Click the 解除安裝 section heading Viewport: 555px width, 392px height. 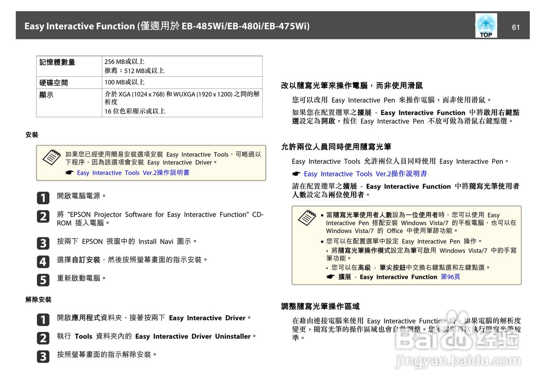[x=38, y=299]
